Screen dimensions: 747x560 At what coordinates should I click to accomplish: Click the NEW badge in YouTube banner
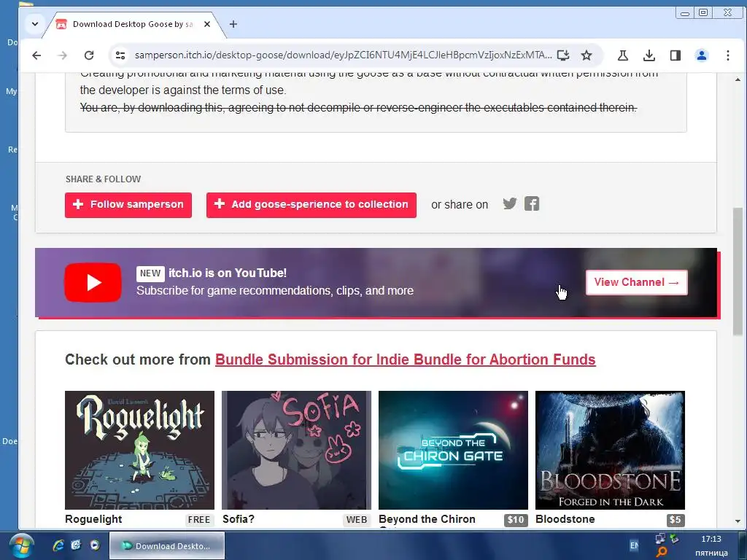tap(150, 273)
